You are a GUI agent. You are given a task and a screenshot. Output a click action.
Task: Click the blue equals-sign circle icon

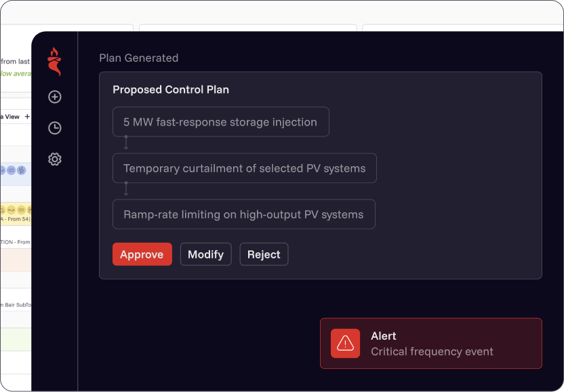(x=11, y=170)
